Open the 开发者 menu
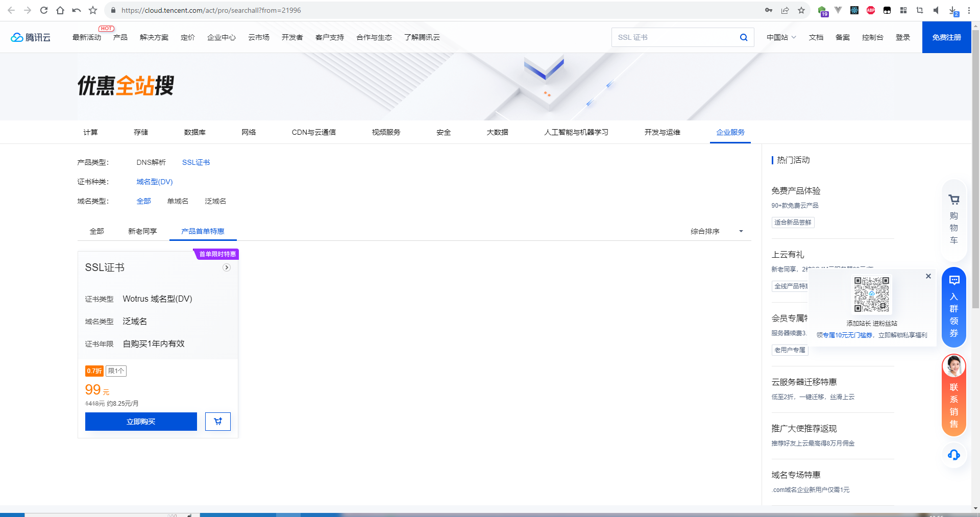Screen dimensions: 980x517 point(292,37)
